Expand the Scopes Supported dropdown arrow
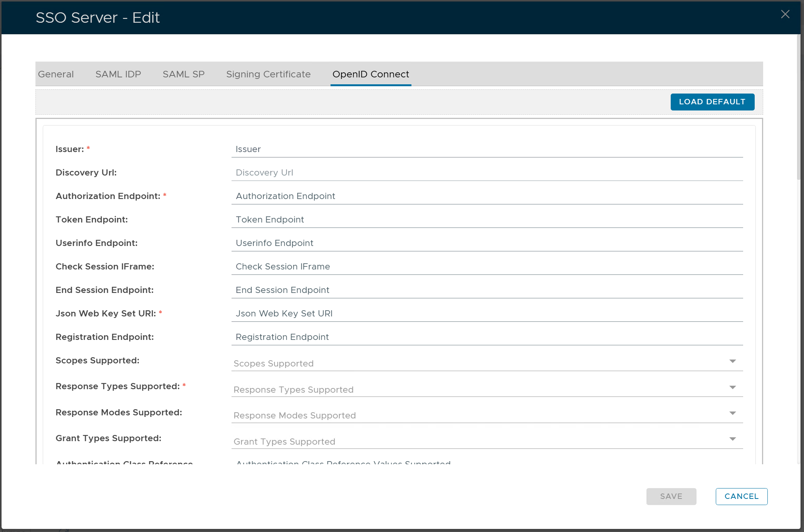 click(732, 361)
